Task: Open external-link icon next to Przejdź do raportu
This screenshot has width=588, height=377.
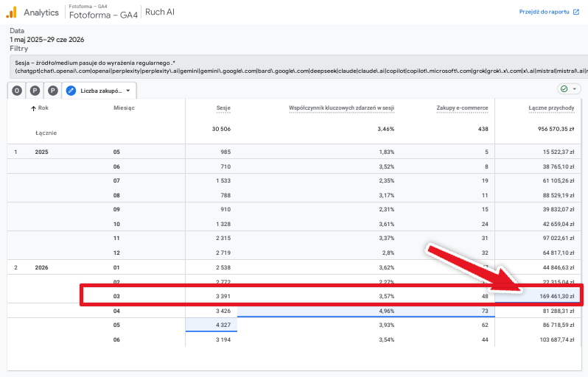Action: (x=576, y=12)
